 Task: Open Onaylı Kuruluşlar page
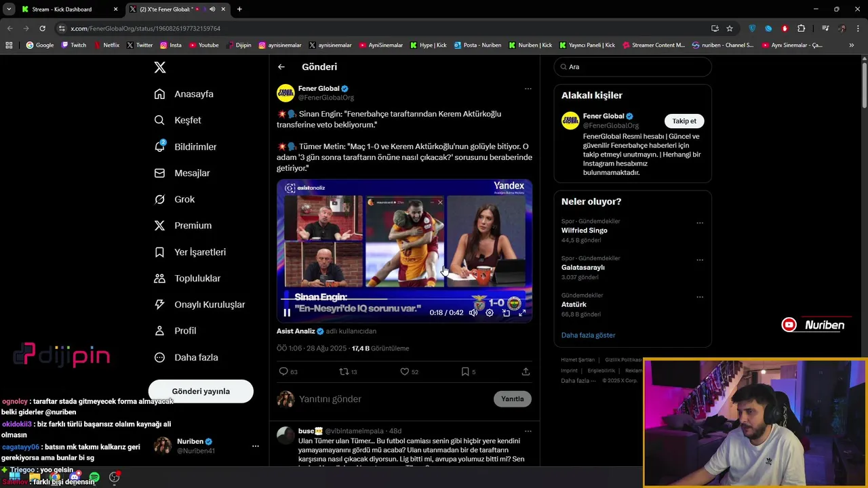coord(199,305)
